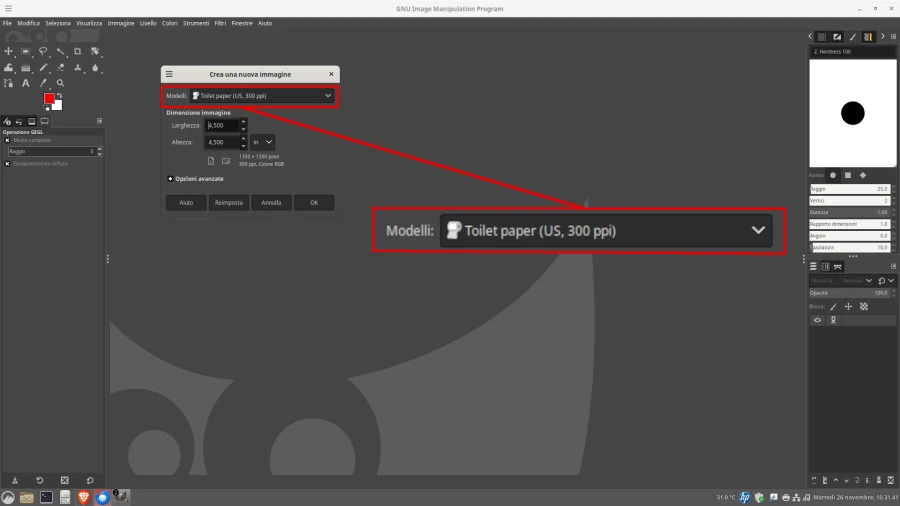This screenshot has height=506, width=900.
Task: Open the unit dropdown showing in
Action: point(262,142)
